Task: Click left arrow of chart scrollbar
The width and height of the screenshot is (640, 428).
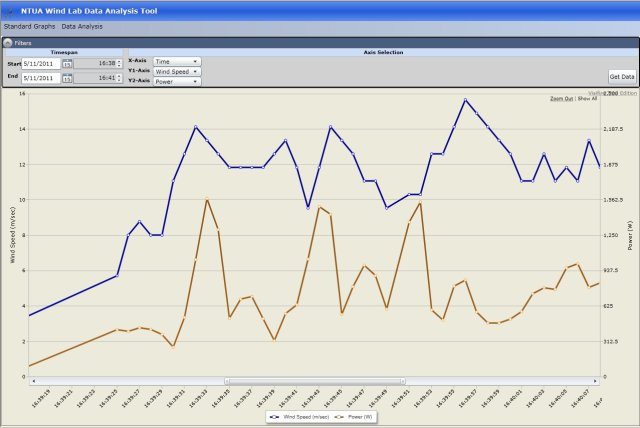Action: click(x=33, y=380)
